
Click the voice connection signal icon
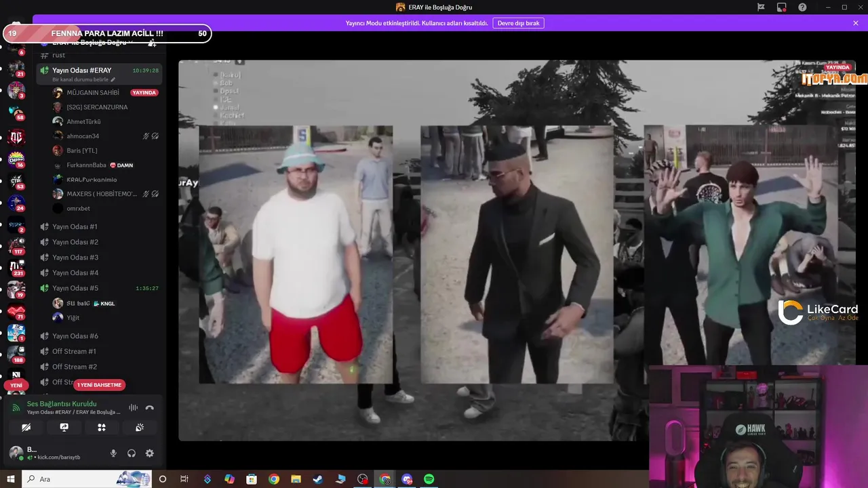16,407
